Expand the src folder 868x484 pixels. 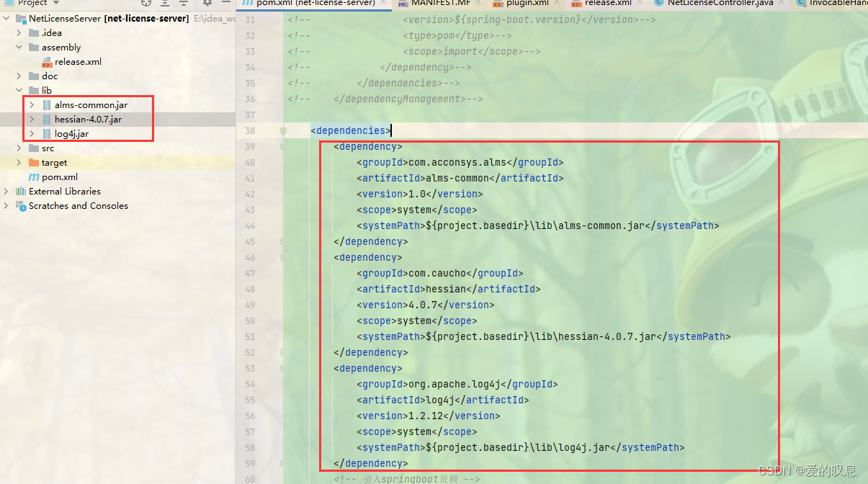coord(19,148)
